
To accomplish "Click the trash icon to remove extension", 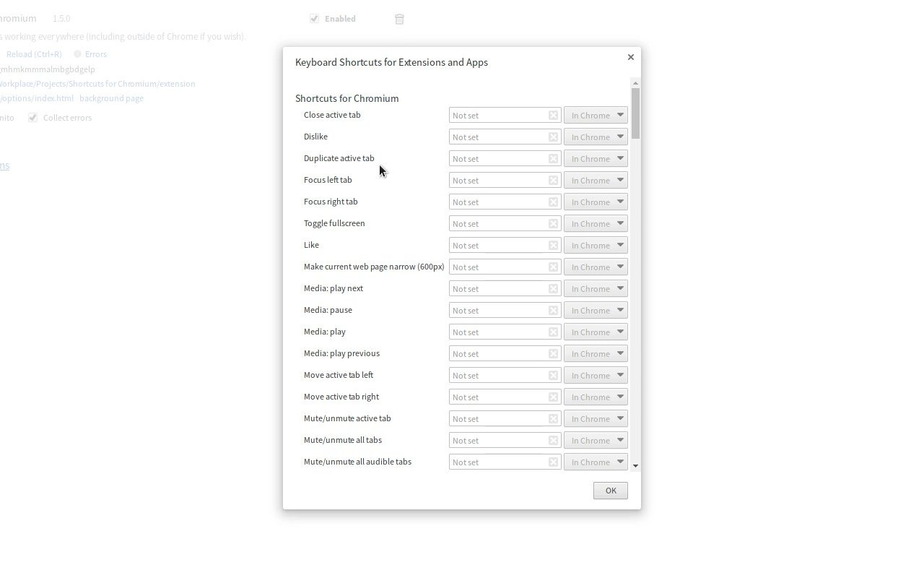I will tap(399, 20).
